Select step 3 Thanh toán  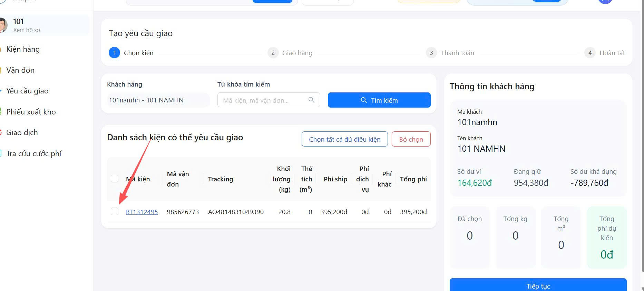(x=450, y=53)
